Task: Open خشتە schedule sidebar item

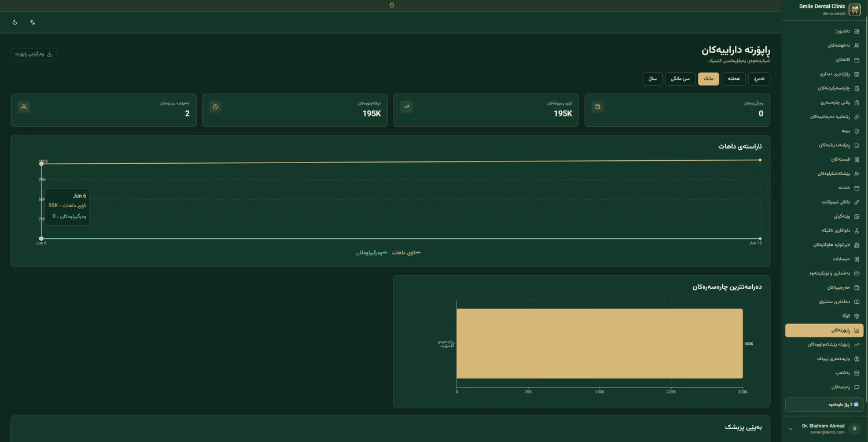Action: pyautogui.click(x=824, y=188)
